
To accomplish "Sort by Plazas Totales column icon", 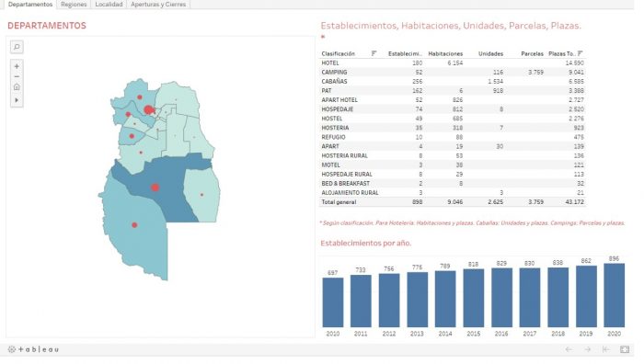I will click(x=580, y=53).
